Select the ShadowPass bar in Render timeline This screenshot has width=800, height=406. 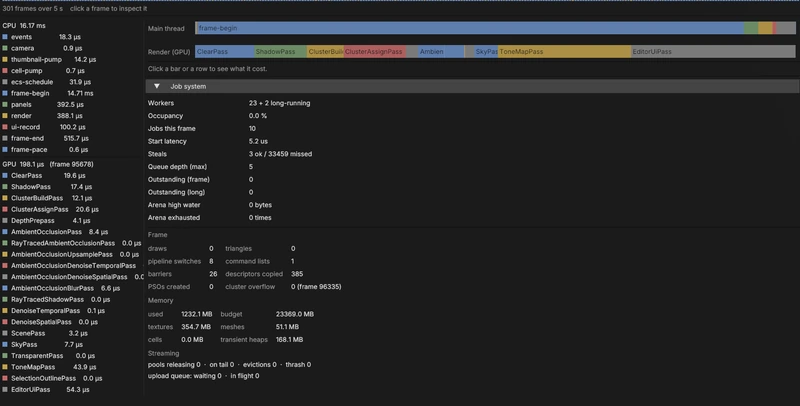coord(281,52)
